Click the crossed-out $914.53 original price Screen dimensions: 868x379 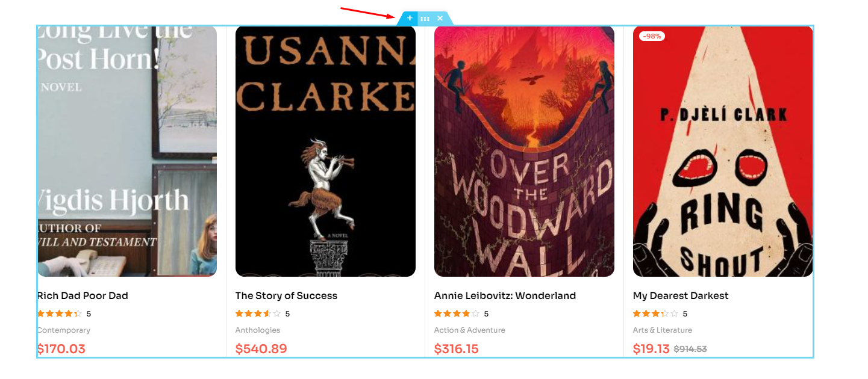point(690,349)
